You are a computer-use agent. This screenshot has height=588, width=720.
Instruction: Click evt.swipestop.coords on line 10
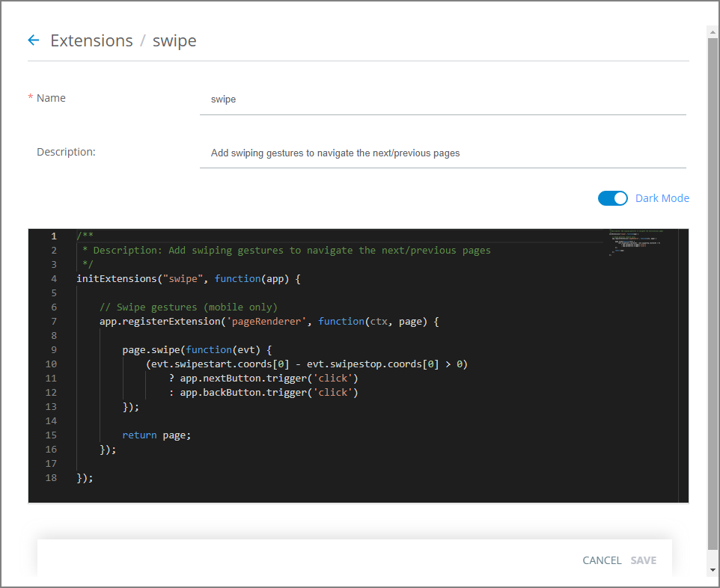click(364, 364)
